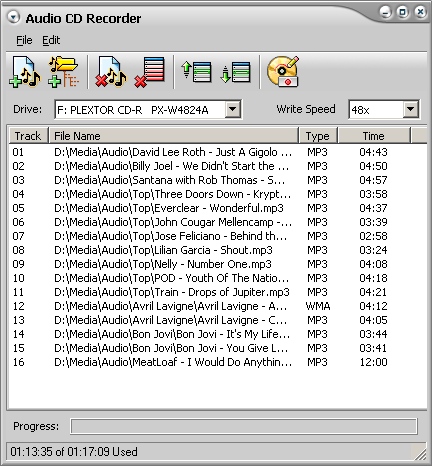432x466 pixels.
Task: Sort list by File Name column header
Action: click(174, 136)
